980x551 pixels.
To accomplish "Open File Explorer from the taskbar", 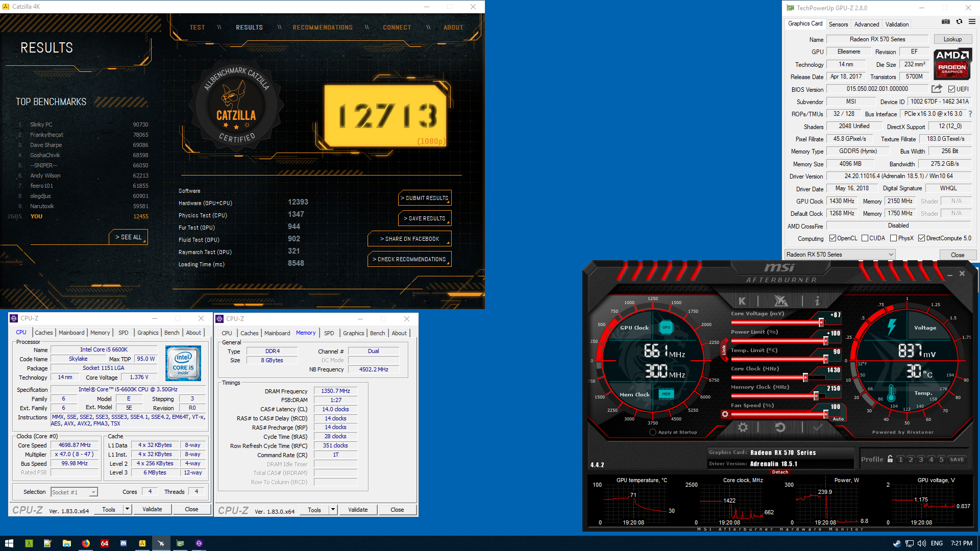I will click(x=66, y=543).
